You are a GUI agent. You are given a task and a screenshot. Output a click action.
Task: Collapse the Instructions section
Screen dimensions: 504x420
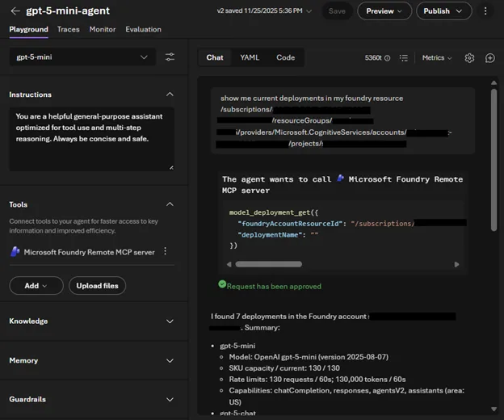coord(170,94)
